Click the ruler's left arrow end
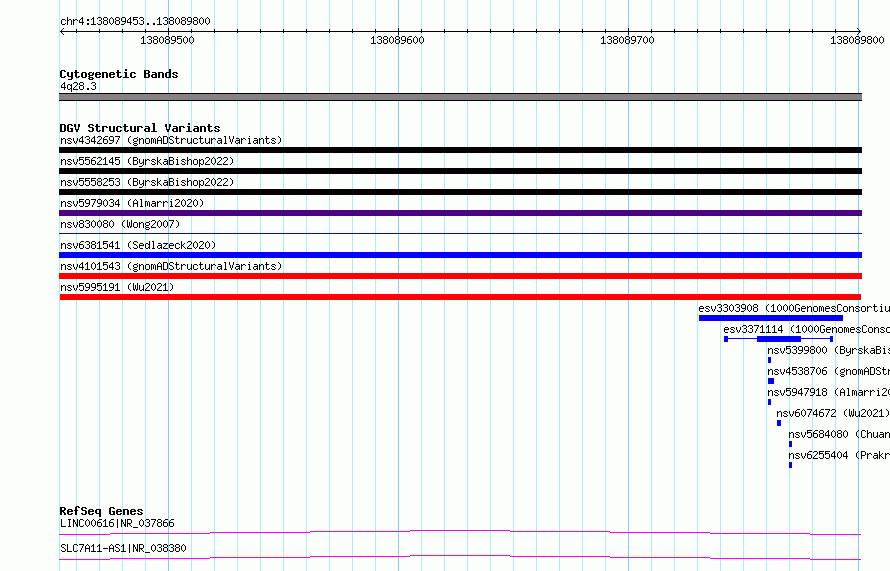The height and width of the screenshot is (571, 890). point(62,31)
